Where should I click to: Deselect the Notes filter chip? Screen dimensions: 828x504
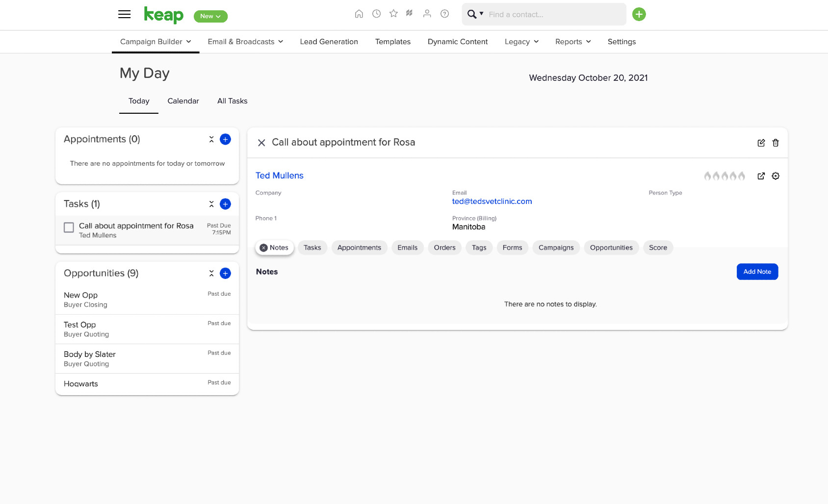(264, 248)
